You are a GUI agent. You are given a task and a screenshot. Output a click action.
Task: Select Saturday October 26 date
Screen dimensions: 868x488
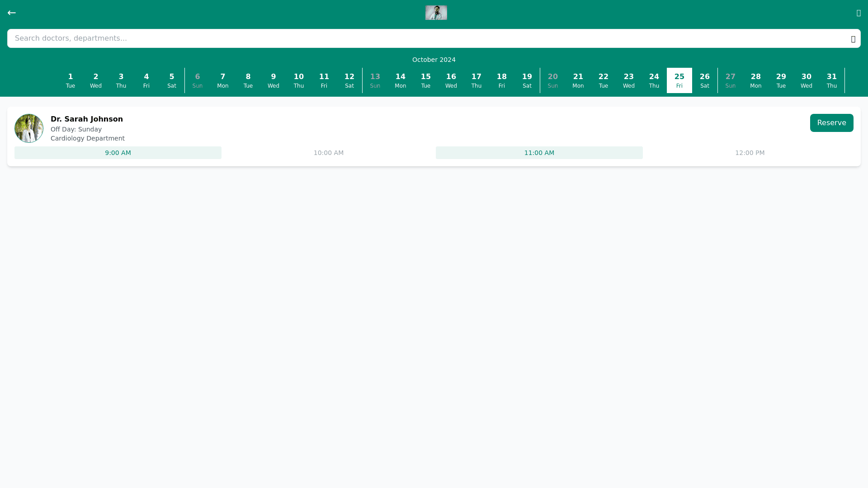tap(705, 80)
